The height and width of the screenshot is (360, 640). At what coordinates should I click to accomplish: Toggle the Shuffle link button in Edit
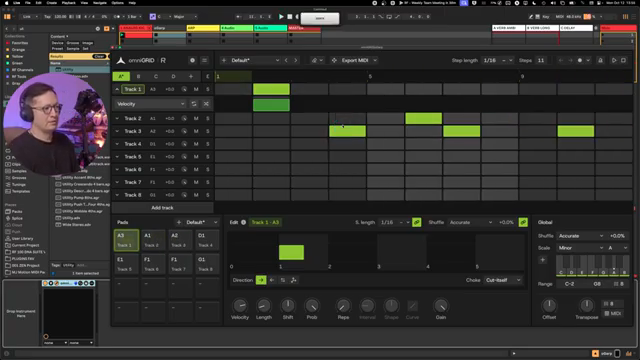[523, 222]
